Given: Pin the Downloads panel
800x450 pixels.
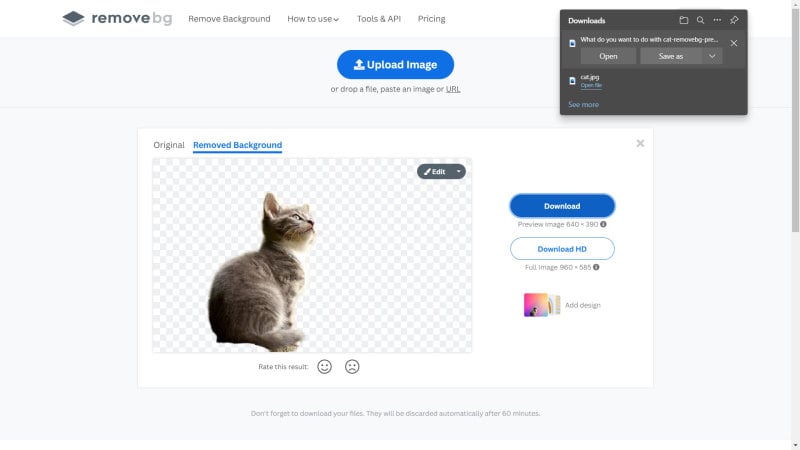Looking at the screenshot, I should tap(734, 20).
